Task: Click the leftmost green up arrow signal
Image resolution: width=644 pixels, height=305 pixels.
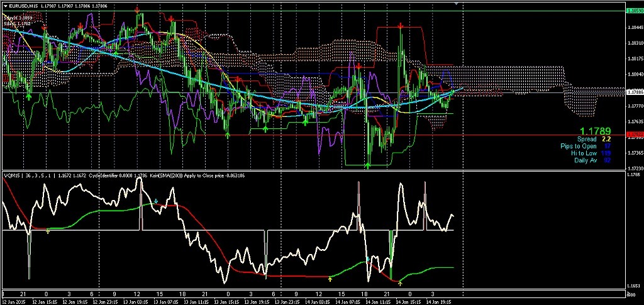Action: point(29,96)
